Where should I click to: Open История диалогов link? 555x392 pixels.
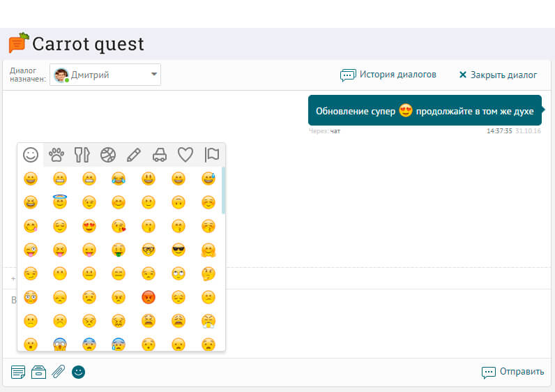coord(388,75)
